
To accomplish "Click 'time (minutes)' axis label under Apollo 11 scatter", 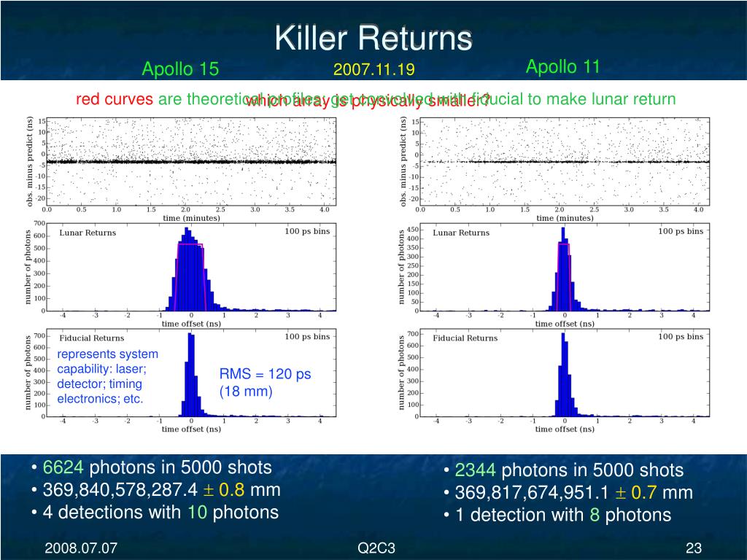I will pos(565,218).
